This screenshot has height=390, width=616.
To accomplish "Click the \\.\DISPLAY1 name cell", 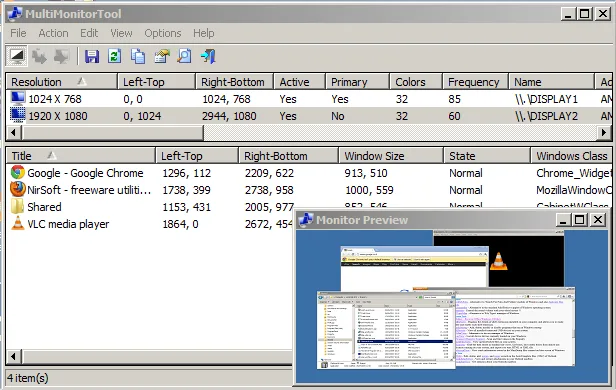I will [x=546, y=99].
